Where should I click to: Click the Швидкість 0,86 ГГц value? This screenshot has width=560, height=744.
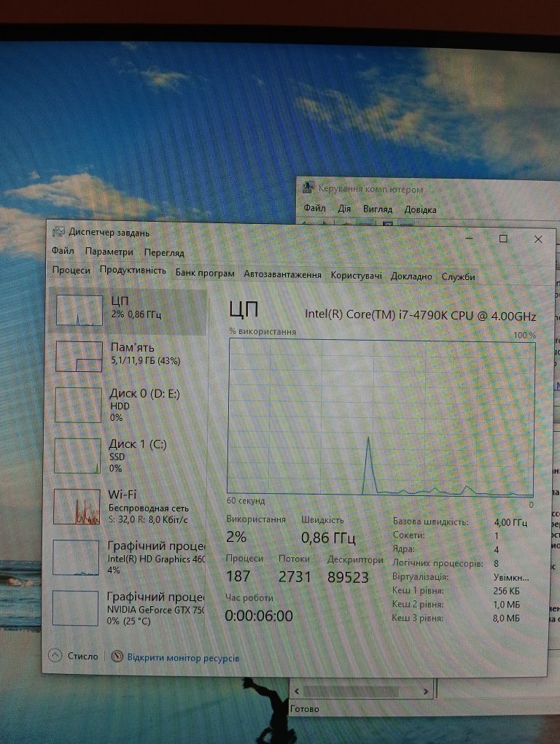(x=328, y=538)
